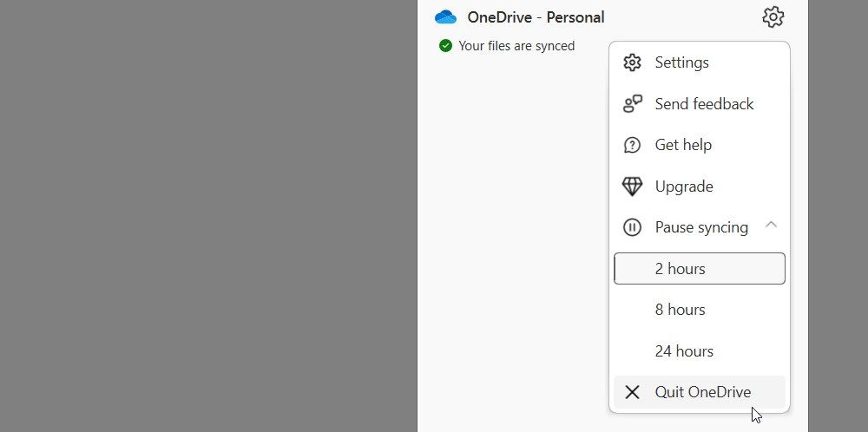Viewport: 868px width, 432px height.
Task: Collapse Pause syncing using the chevron arrow
Action: 771,226
